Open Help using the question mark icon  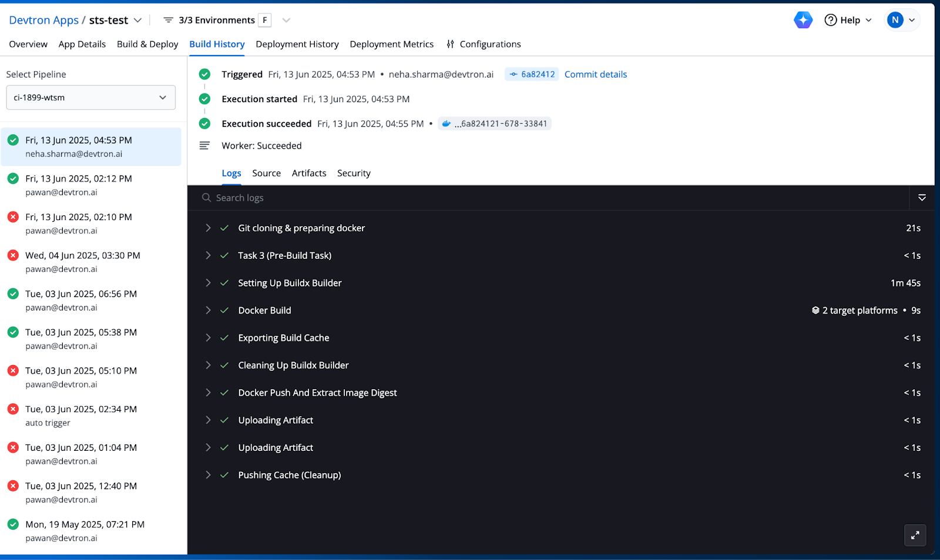[x=831, y=19]
